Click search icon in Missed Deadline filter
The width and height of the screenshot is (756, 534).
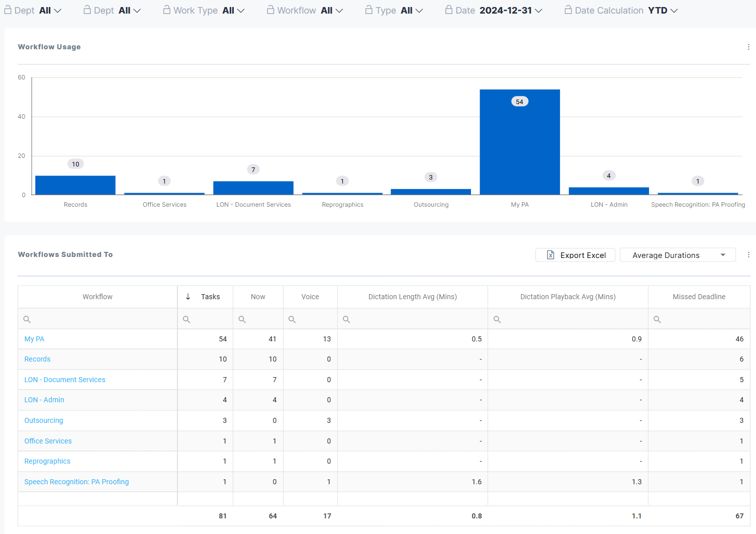(657, 319)
